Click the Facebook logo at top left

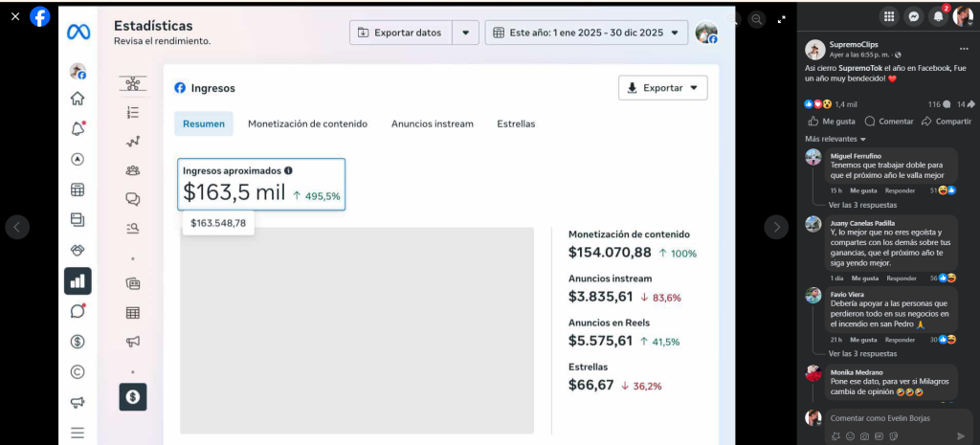click(40, 16)
